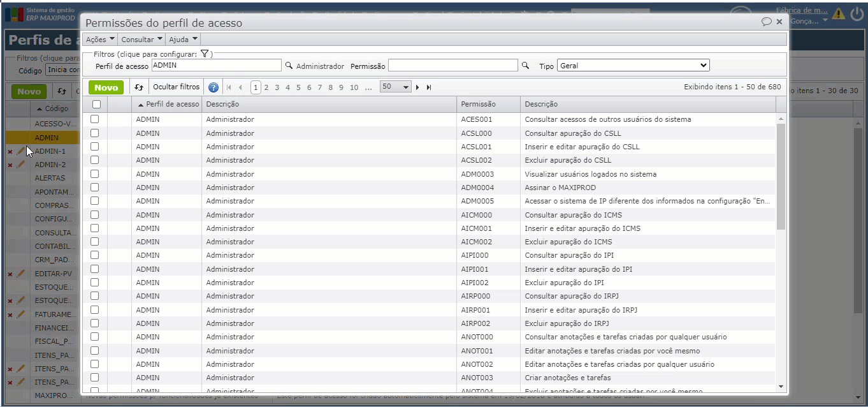Jump to the last page of results
Viewport: 868px width, 407px height.
(429, 87)
